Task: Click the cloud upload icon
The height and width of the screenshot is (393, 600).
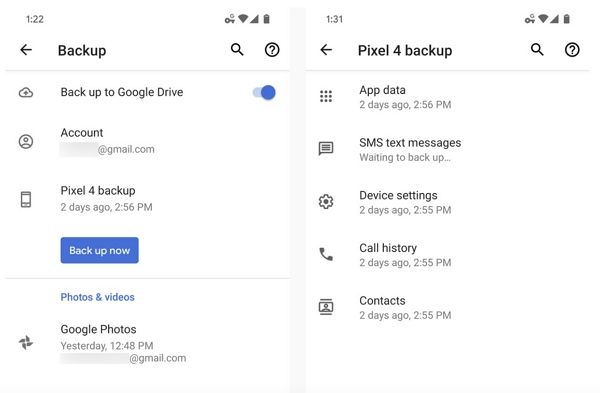Action: 26,93
